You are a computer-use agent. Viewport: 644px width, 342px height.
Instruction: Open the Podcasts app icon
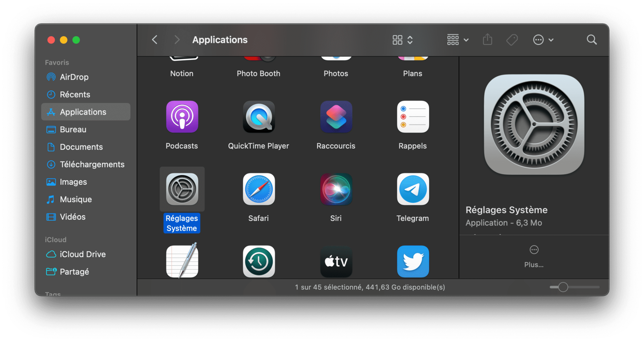pyautogui.click(x=182, y=117)
